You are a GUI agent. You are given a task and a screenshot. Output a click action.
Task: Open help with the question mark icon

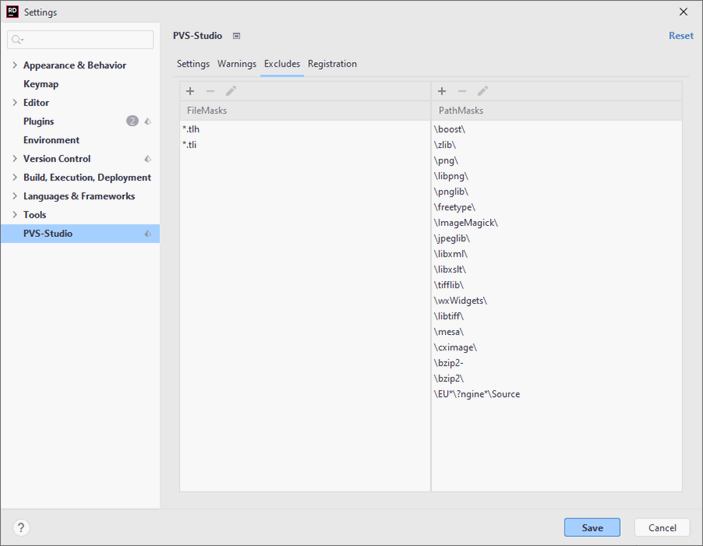pos(21,528)
